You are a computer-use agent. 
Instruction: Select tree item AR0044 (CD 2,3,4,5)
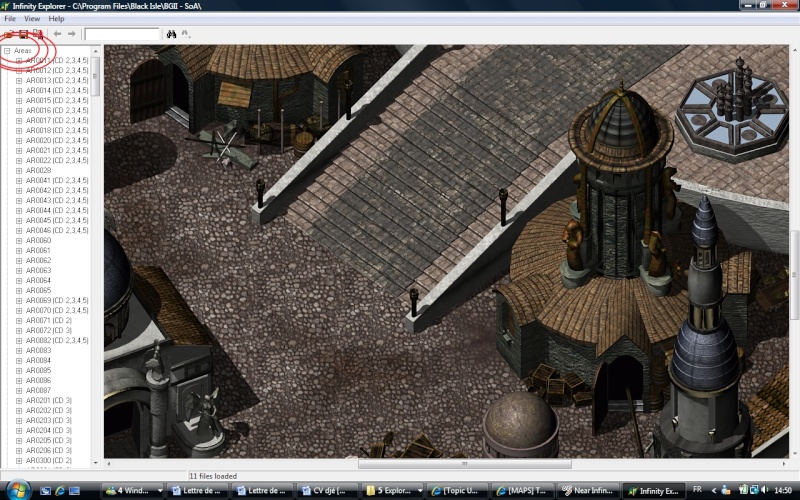(57, 210)
